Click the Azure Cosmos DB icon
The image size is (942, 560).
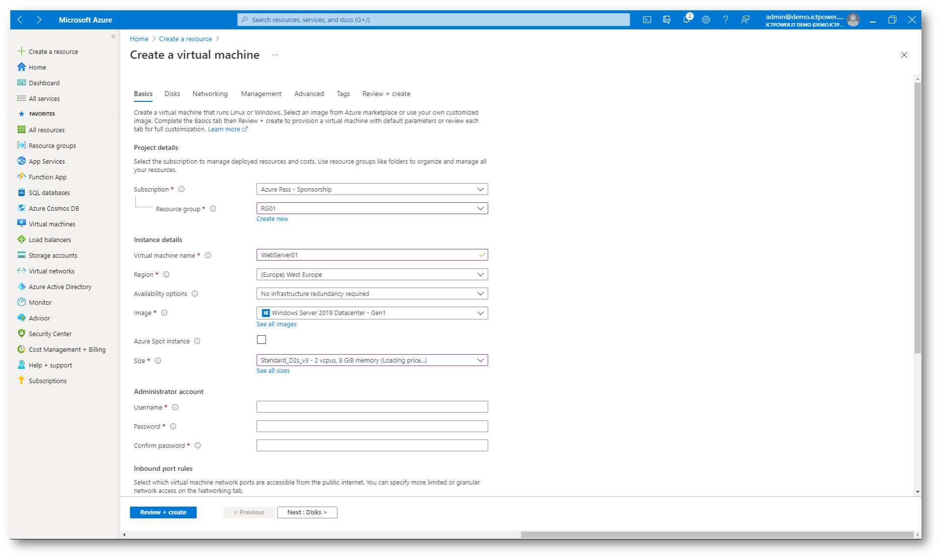point(22,208)
